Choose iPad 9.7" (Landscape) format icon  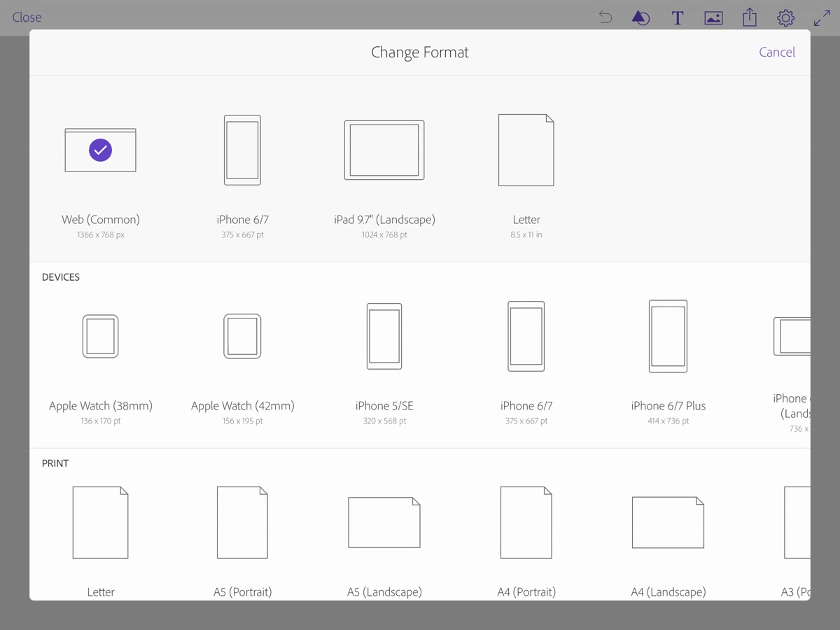pyautogui.click(x=384, y=150)
